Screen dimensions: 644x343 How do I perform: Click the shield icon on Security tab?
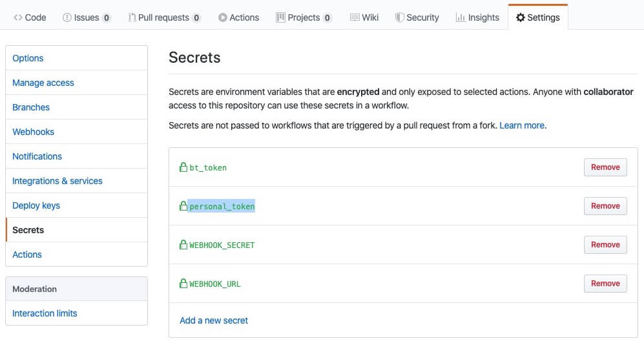click(400, 17)
